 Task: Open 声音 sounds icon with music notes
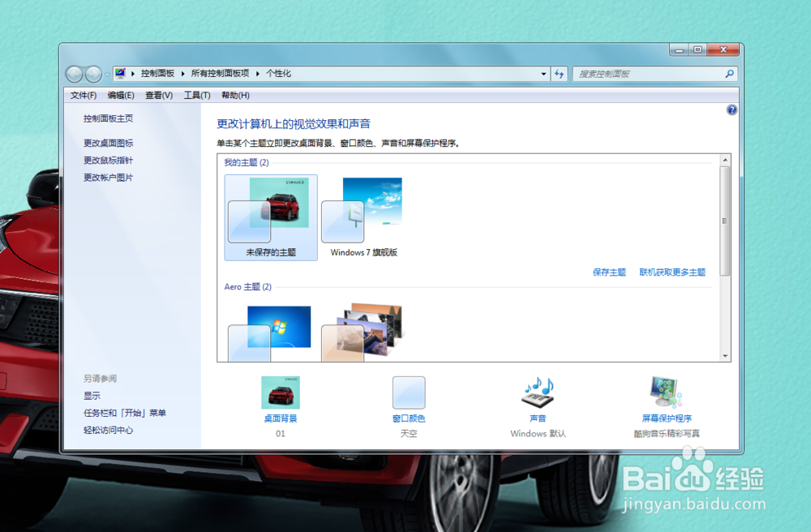point(538,392)
